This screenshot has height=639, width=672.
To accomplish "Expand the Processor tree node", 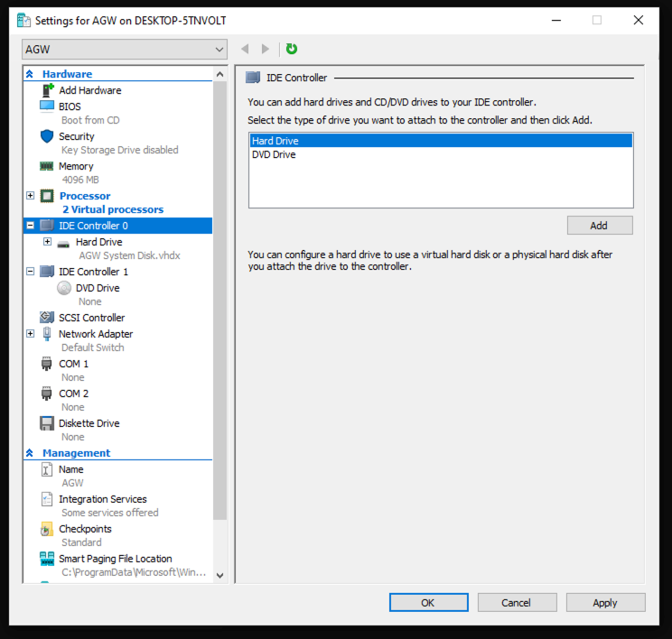I will click(31, 196).
